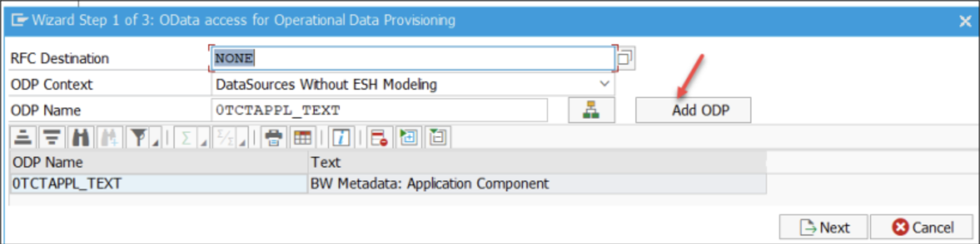Expand the Subtotals dropdown arrow
The width and height of the screenshot is (980, 244).
[x=243, y=142]
